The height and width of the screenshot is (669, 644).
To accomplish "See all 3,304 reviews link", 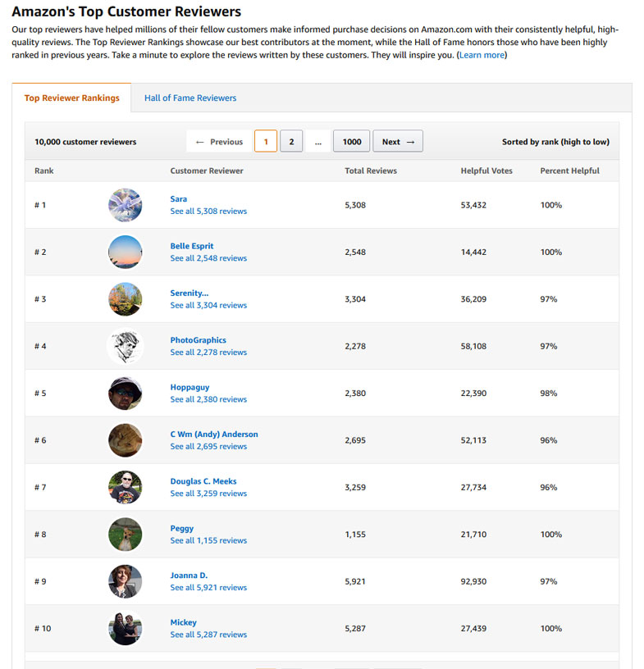I will pyautogui.click(x=208, y=306).
